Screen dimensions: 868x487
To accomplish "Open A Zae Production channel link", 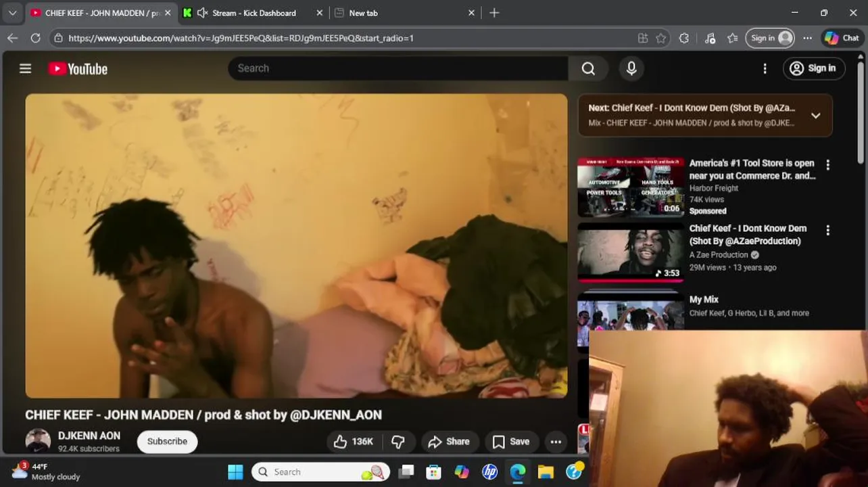I will point(719,255).
